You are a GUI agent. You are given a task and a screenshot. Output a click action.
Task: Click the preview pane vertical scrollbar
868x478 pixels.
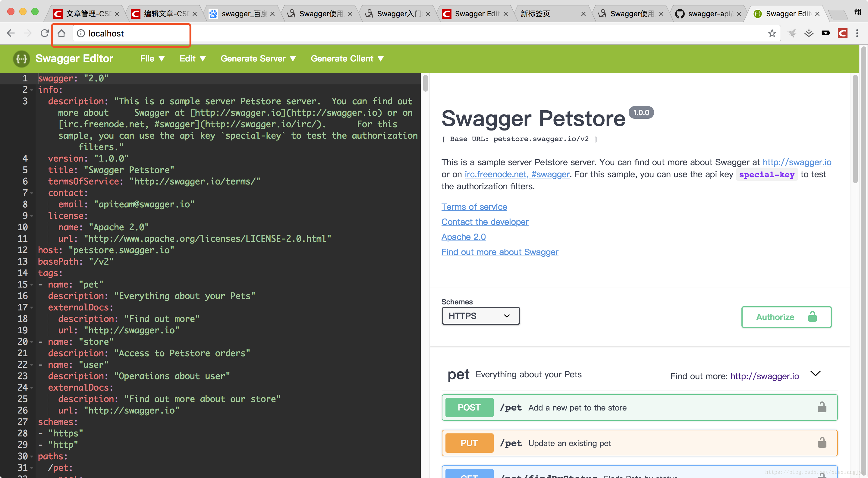click(855, 129)
